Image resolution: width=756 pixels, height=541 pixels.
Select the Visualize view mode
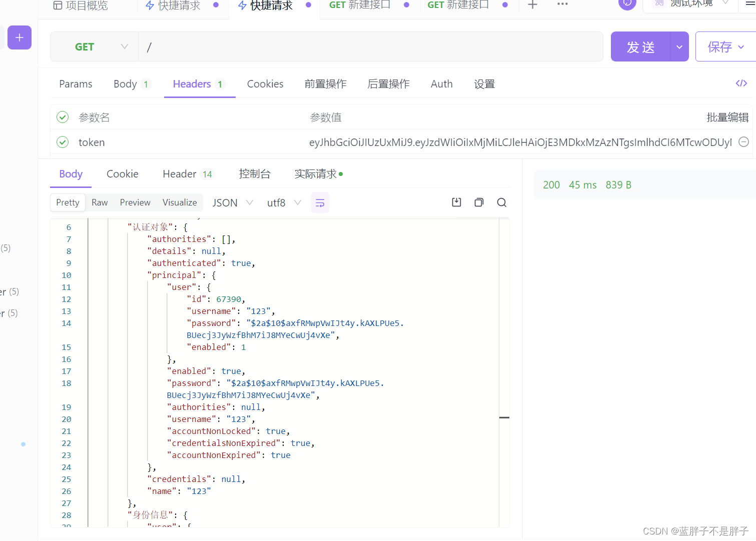click(x=180, y=202)
